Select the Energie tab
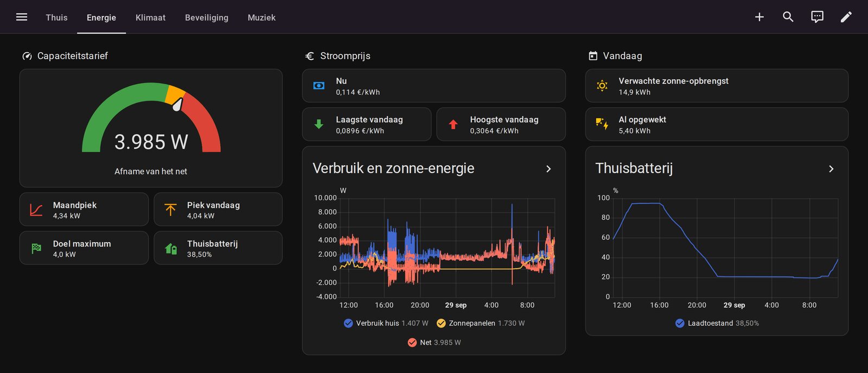The image size is (868, 373). click(101, 17)
